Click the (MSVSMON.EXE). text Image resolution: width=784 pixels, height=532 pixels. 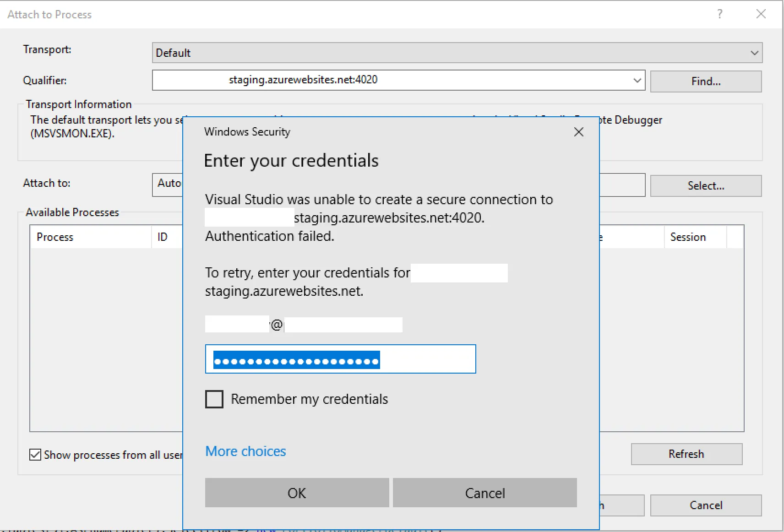pos(72,134)
